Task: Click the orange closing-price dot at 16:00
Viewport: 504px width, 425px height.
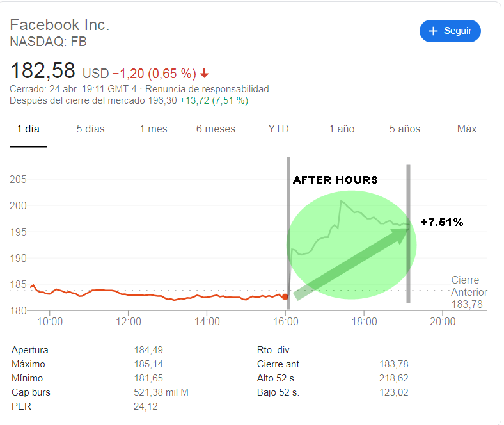Action: tap(285, 296)
